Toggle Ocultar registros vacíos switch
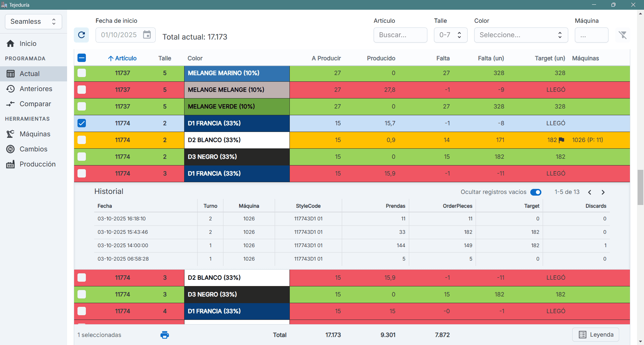The width and height of the screenshot is (644, 345). coord(536,192)
